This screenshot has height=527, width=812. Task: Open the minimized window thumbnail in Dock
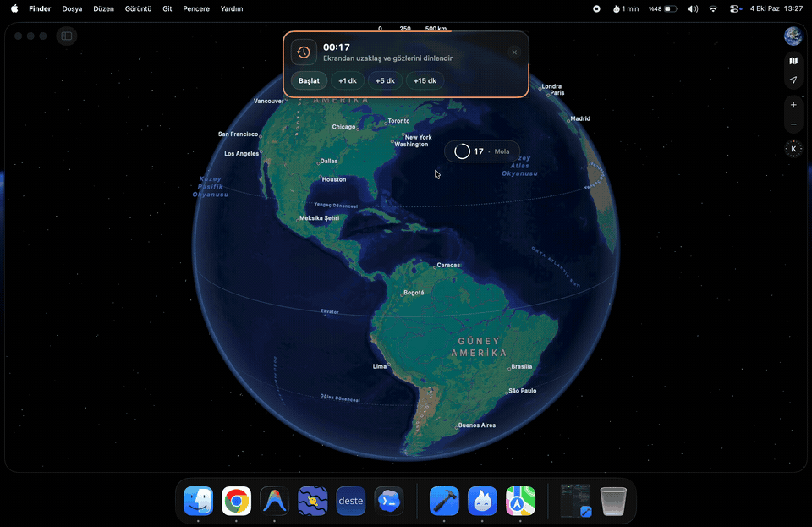[x=576, y=501]
